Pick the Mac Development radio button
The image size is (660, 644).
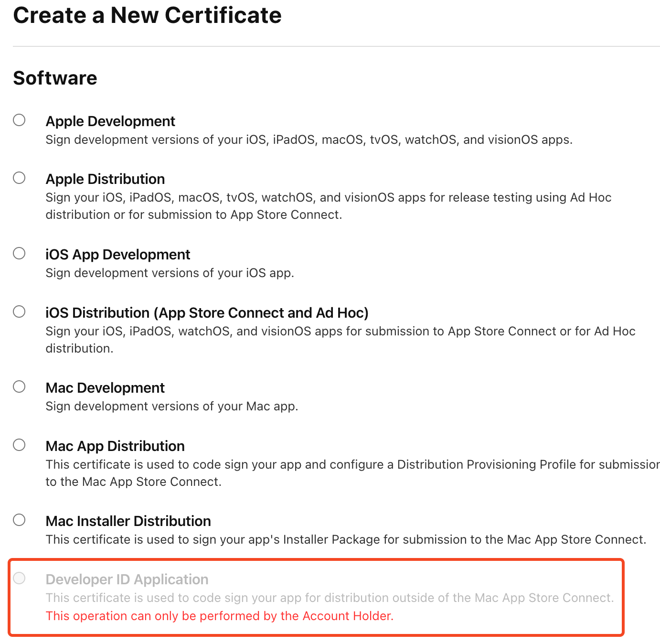(19, 386)
